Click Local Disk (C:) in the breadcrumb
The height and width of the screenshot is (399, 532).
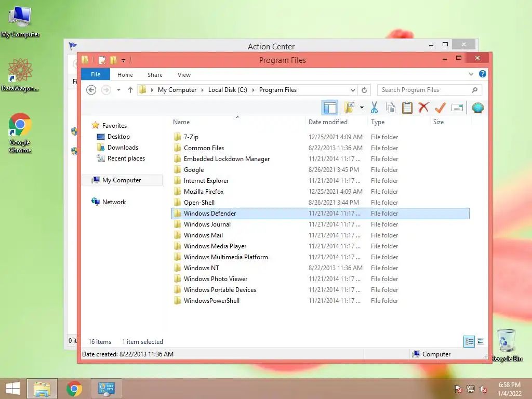pyautogui.click(x=228, y=90)
